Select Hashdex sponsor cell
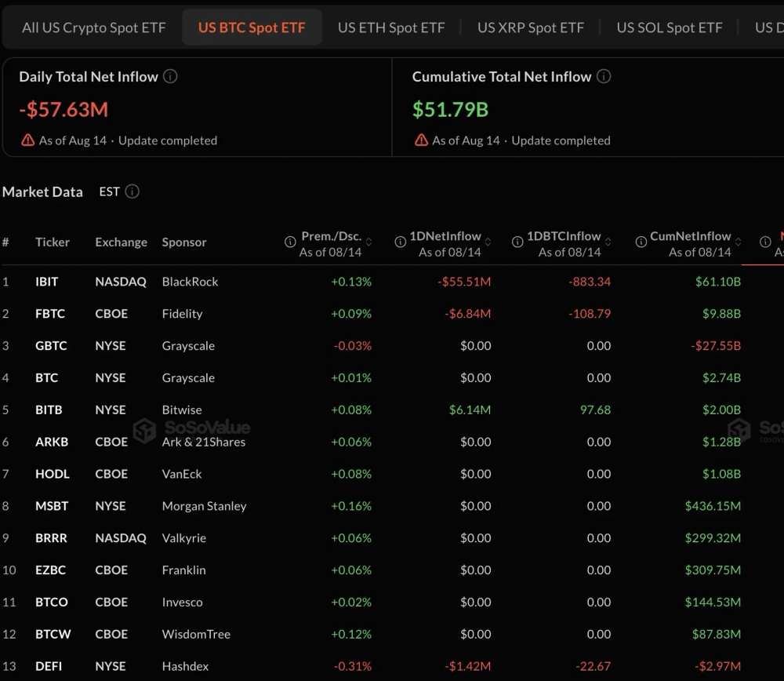 (185, 666)
